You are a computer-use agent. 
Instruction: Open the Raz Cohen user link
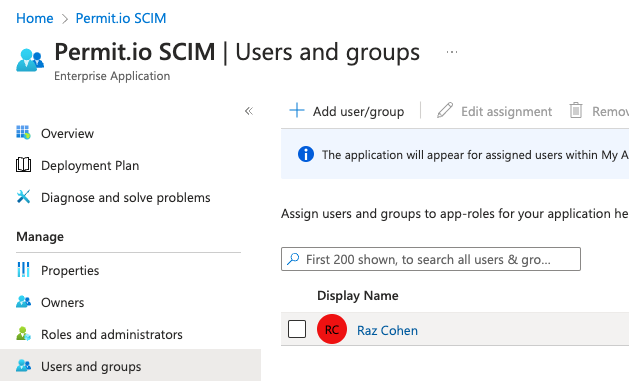coord(388,330)
